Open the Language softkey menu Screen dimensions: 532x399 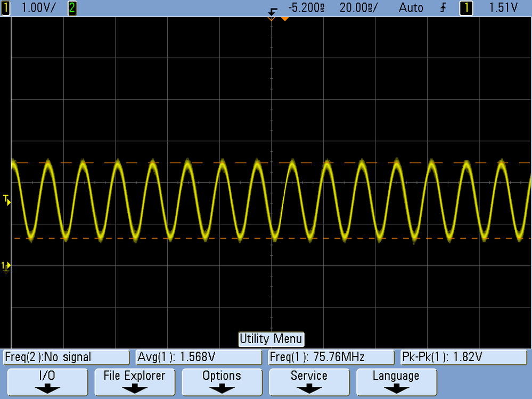[x=396, y=382]
